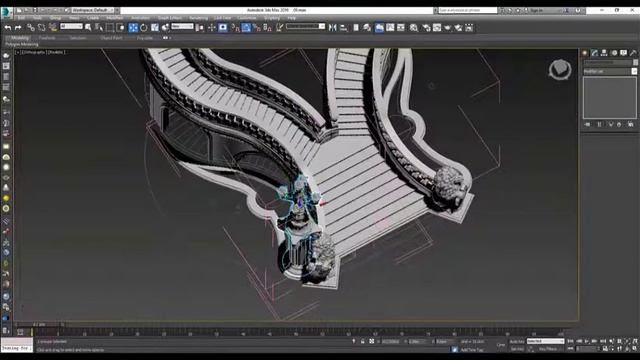Select the Link tool icon
640x360 pixels.
tap(31, 27)
